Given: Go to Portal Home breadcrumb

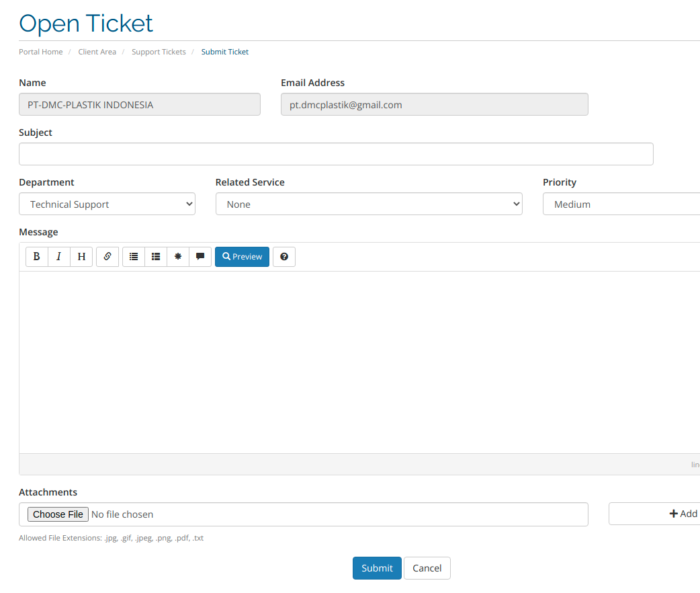Looking at the screenshot, I should click(x=40, y=52).
